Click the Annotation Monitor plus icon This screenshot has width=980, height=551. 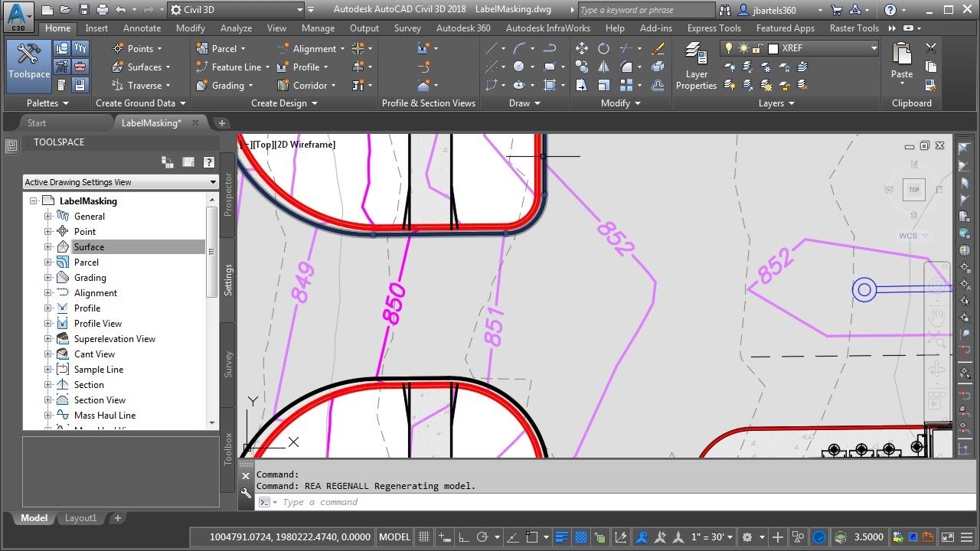pos(778,537)
